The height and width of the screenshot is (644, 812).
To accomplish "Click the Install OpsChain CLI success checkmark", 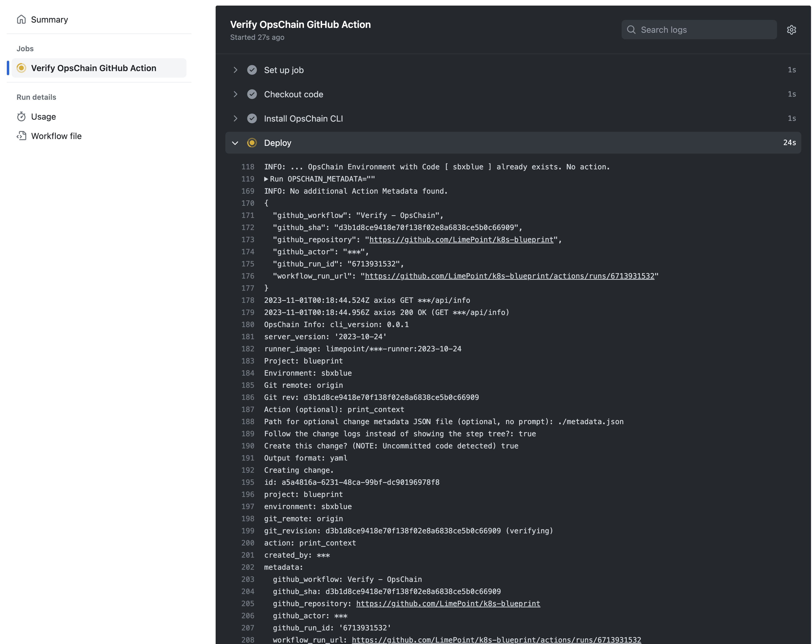I will click(252, 119).
